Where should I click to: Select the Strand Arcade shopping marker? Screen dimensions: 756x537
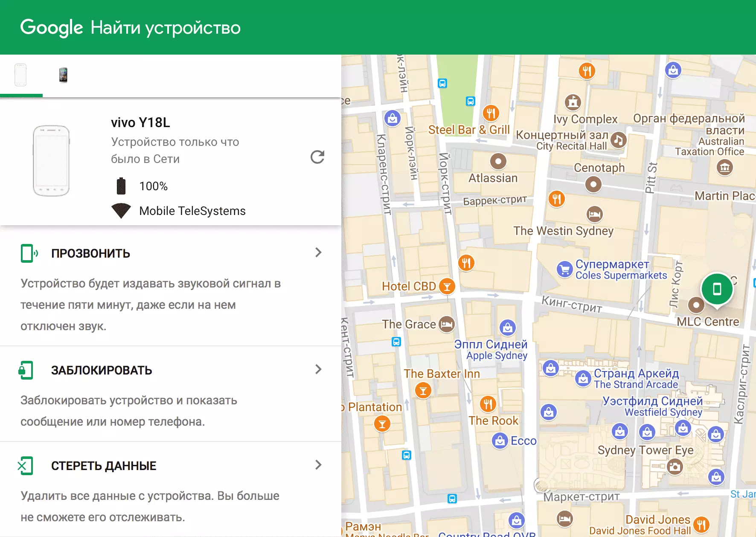pyautogui.click(x=583, y=378)
